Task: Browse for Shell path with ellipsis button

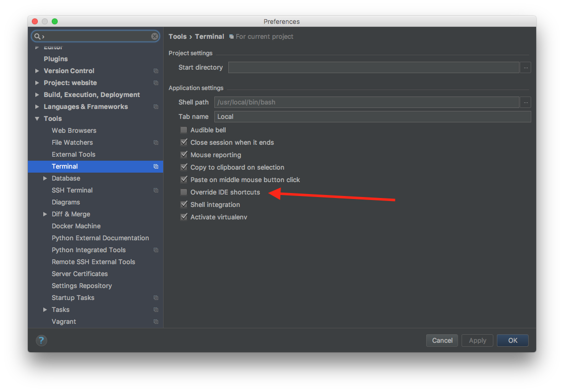Action: pos(526,102)
